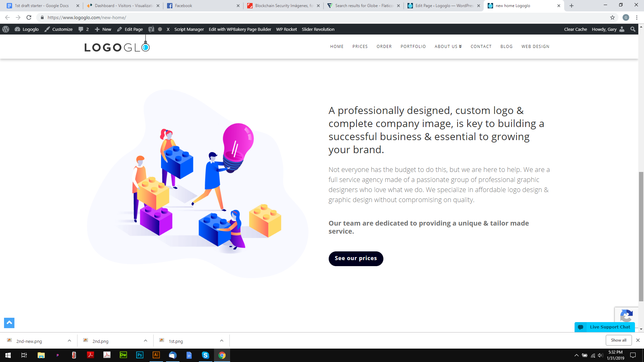Click the admin bar search magnifier

click(x=633, y=29)
